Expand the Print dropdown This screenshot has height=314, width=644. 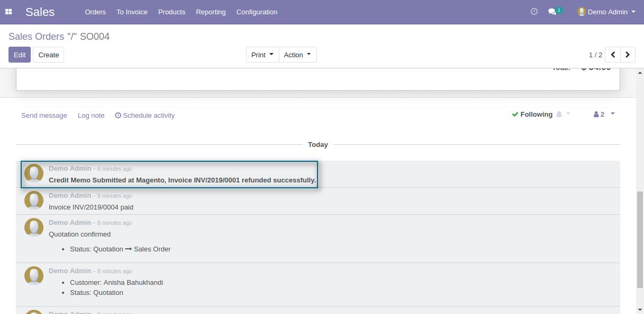tap(262, 55)
